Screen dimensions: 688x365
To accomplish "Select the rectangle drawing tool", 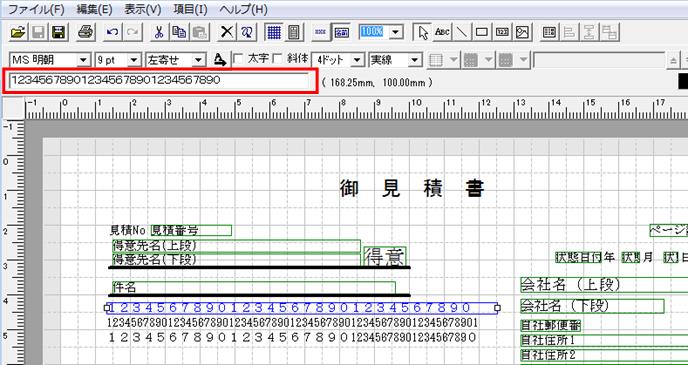I will click(x=482, y=32).
